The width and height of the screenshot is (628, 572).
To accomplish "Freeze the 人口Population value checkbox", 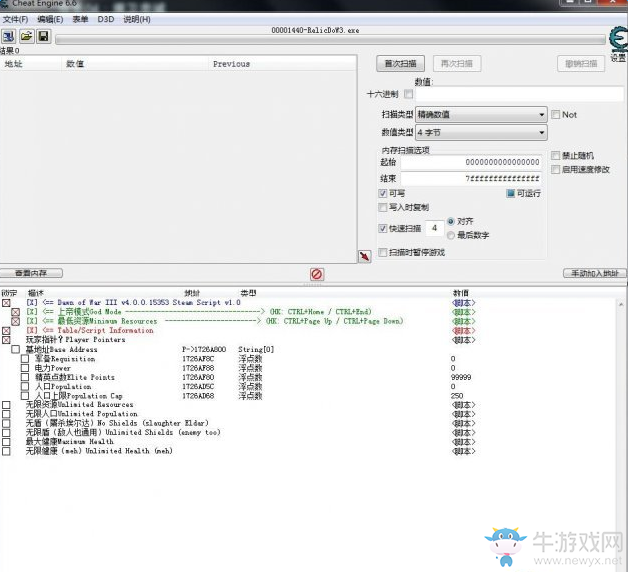I will 25,387.
